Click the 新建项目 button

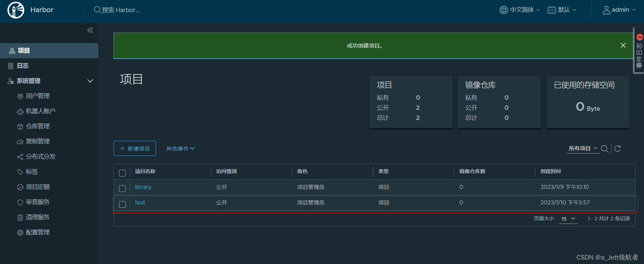click(x=135, y=148)
